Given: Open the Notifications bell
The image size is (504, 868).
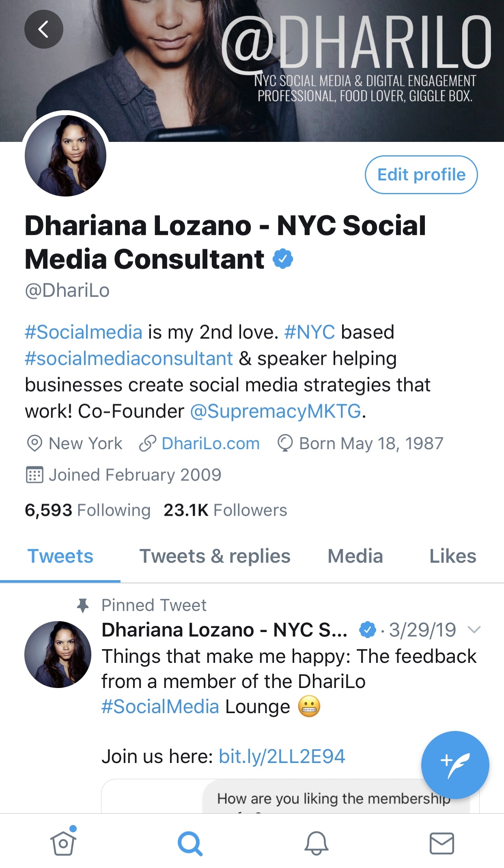Looking at the screenshot, I should [x=316, y=843].
